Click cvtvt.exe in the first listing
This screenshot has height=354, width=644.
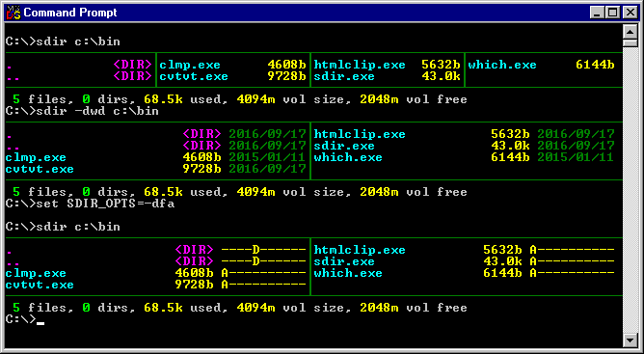(x=194, y=76)
